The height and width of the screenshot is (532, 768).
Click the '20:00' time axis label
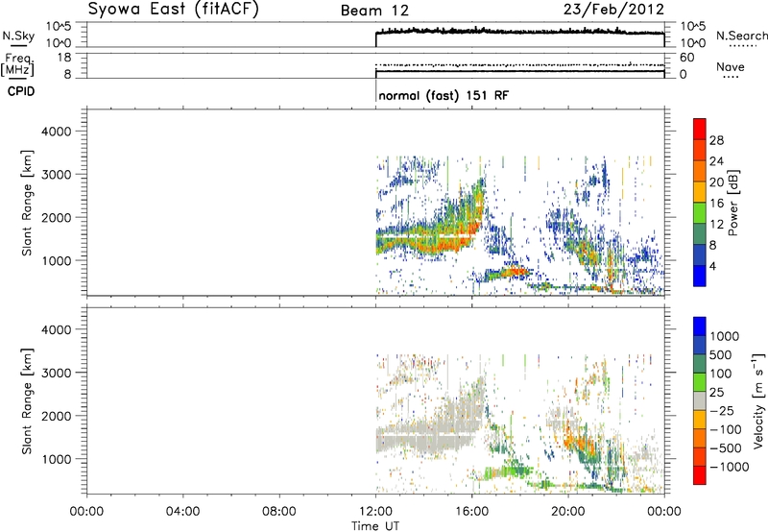click(568, 512)
